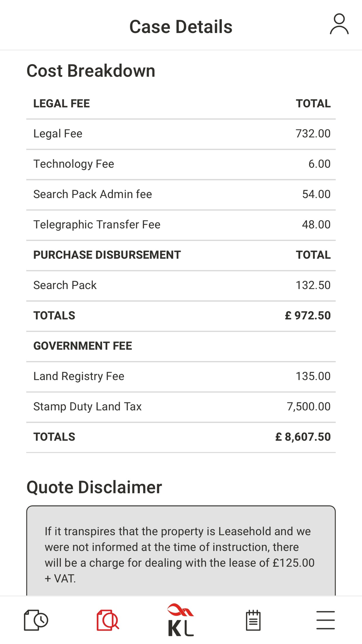Tap the folder with clock icon

pyautogui.click(x=36, y=620)
